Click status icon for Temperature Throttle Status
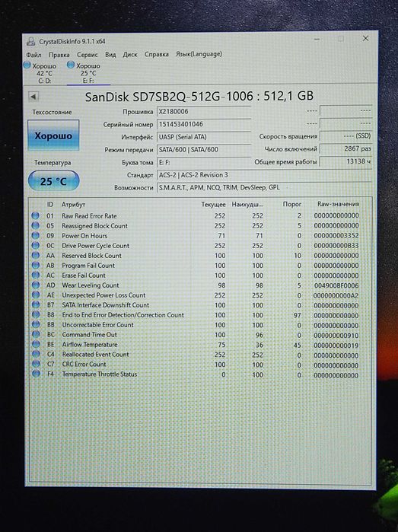This screenshot has width=398, height=532. 35,374
